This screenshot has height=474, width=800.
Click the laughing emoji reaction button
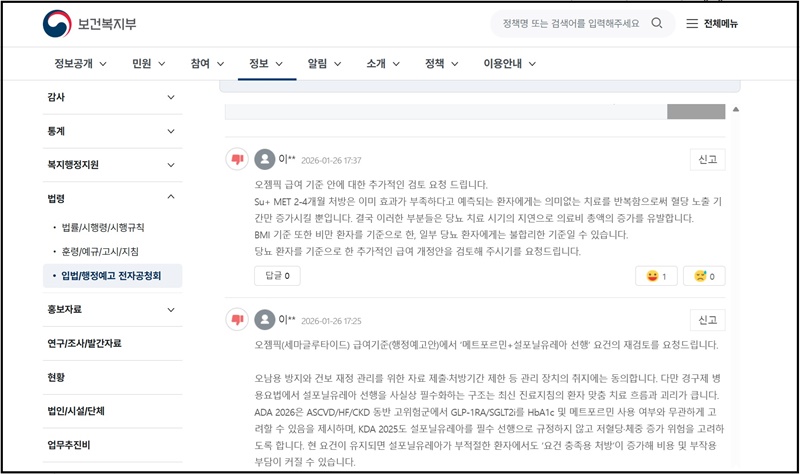656,276
